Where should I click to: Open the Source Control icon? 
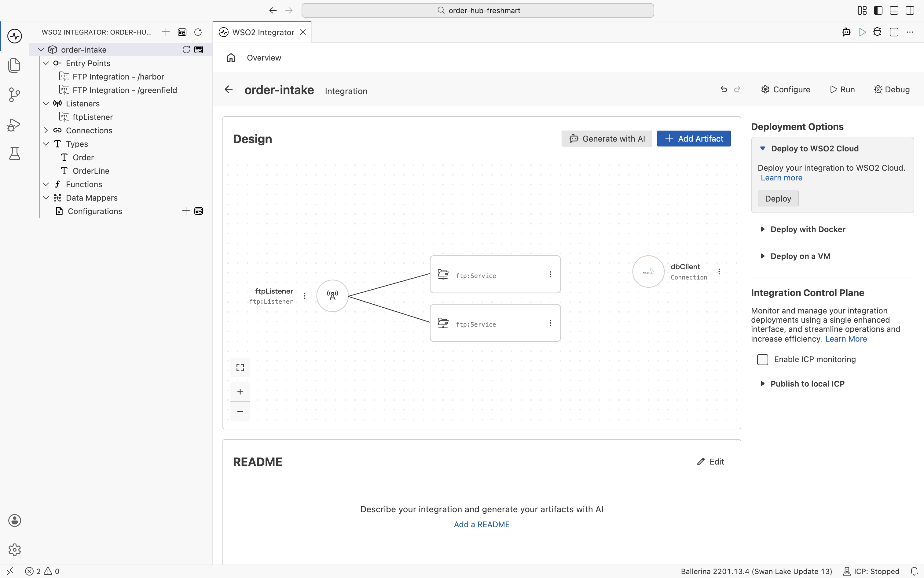(x=14, y=95)
